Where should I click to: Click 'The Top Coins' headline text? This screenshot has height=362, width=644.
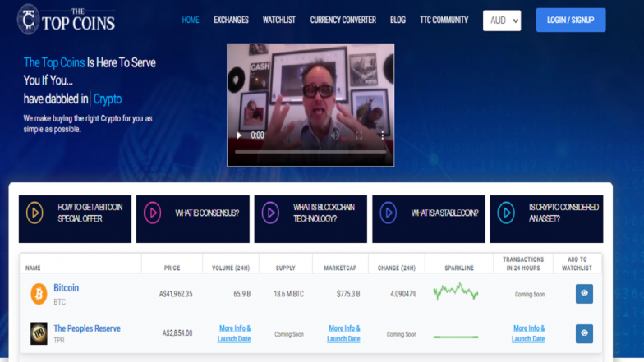(54, 62)
